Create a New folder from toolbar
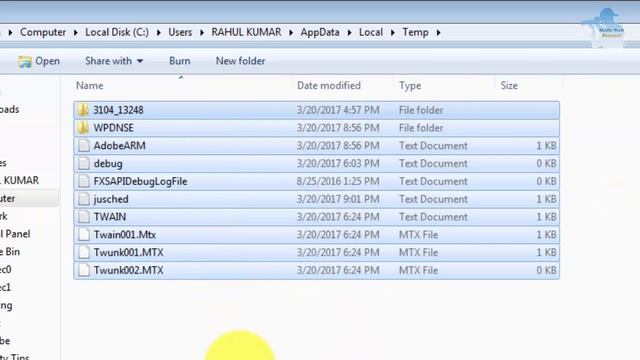 click(x=240, y=61)
